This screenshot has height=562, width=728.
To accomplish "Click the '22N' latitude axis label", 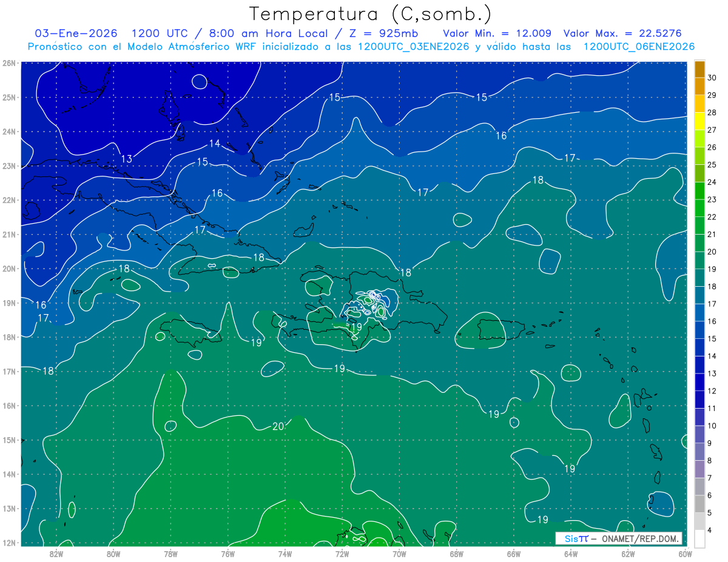I will pyautogui.click(x=8, y=200).
